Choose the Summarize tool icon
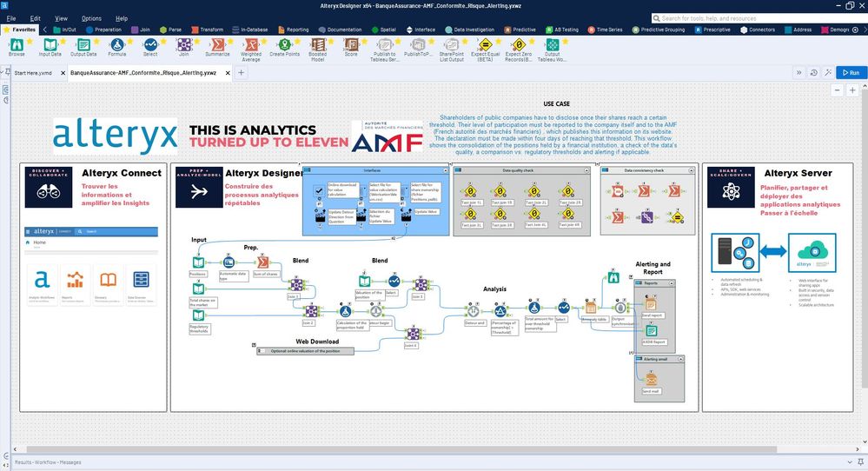The width and height of the screenshot is (868, 471). 217,45
